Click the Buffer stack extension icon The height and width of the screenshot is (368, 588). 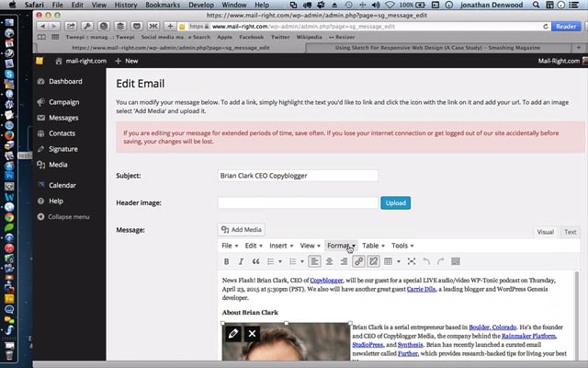[x=120, y=27]
